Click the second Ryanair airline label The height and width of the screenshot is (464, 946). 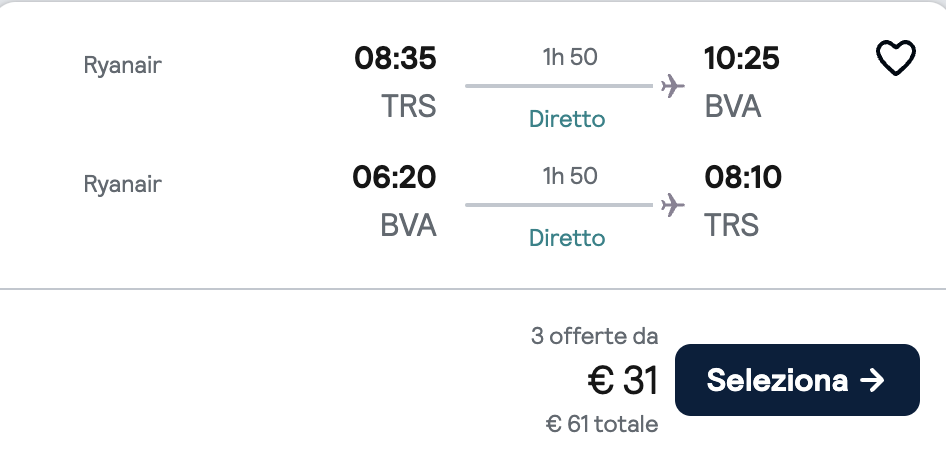point(122,184)
